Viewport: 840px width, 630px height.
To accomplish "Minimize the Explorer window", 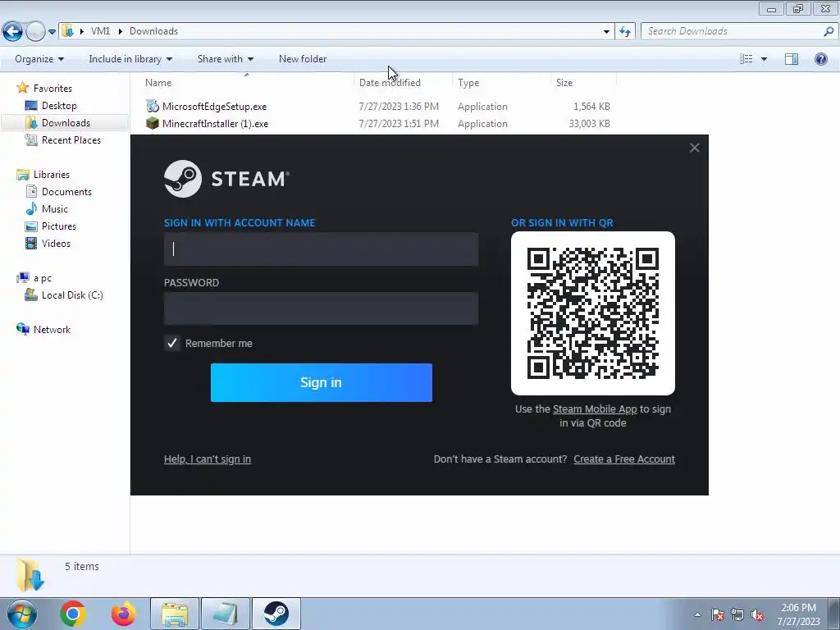I will click(x=771, y=8).
